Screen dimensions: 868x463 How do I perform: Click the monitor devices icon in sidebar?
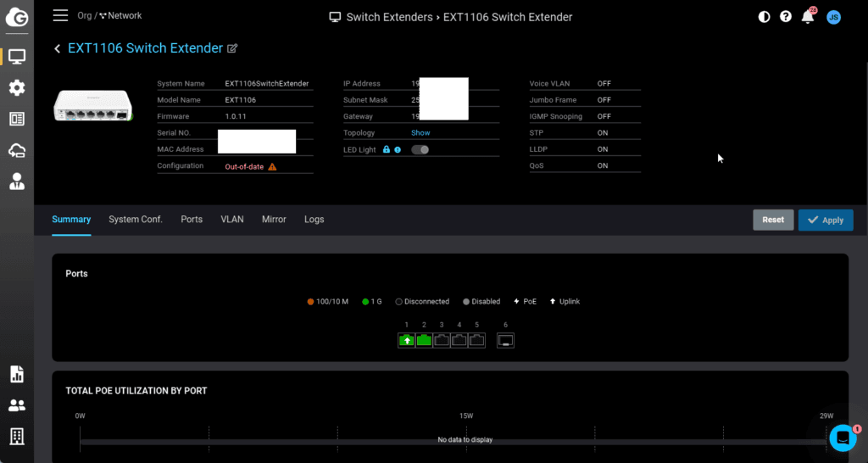tap(17, 57)
